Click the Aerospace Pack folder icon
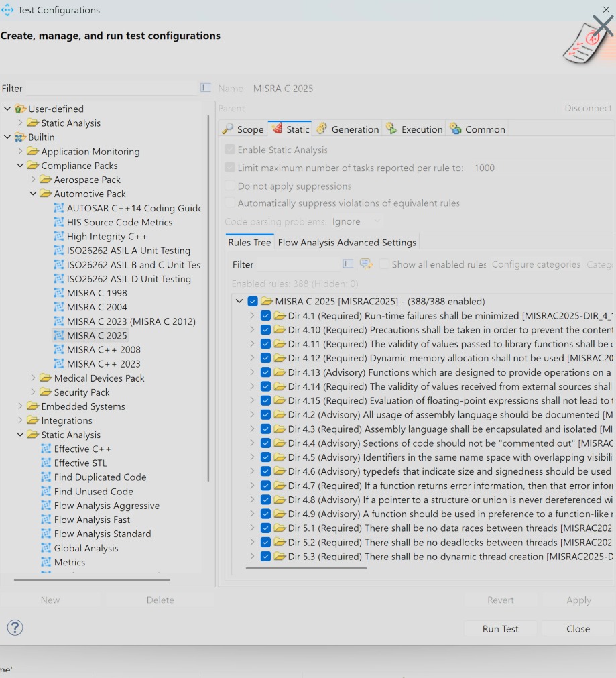 (46, 180)
